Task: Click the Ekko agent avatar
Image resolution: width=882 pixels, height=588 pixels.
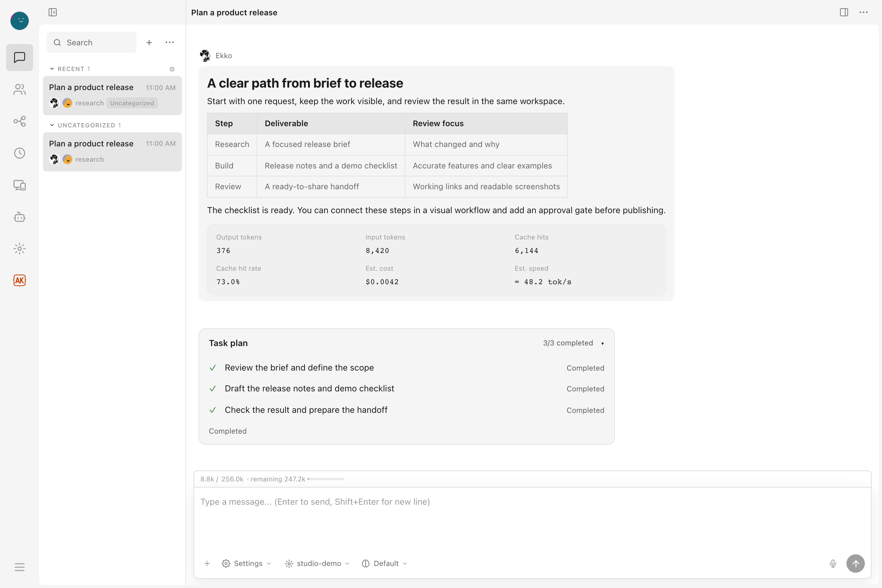Action: pyautogui.click(x=205, y=55)
